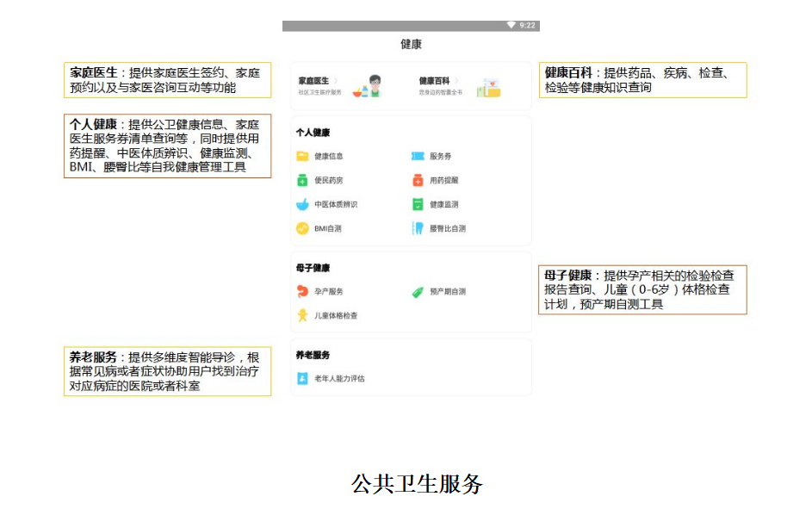The image size is (812, 515).
Task: Tap the 服务券 ticket icon
Action: click(x=418, y=157)
